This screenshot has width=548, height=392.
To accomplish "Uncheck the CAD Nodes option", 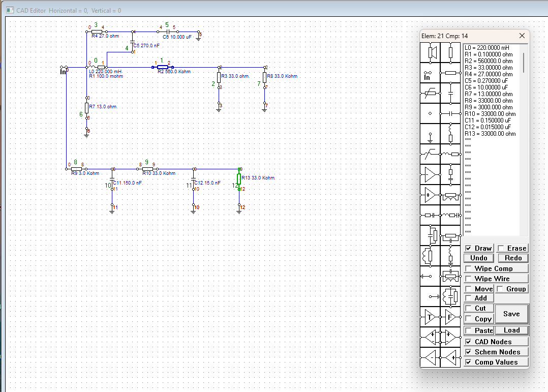I will tap(469, 342).
